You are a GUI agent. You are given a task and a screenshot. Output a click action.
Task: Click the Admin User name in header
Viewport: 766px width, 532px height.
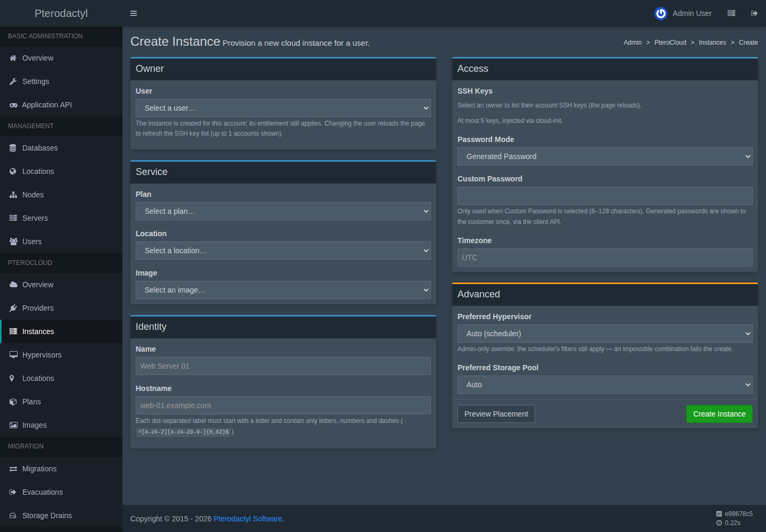pyautogui.click(x=692, y=13)
